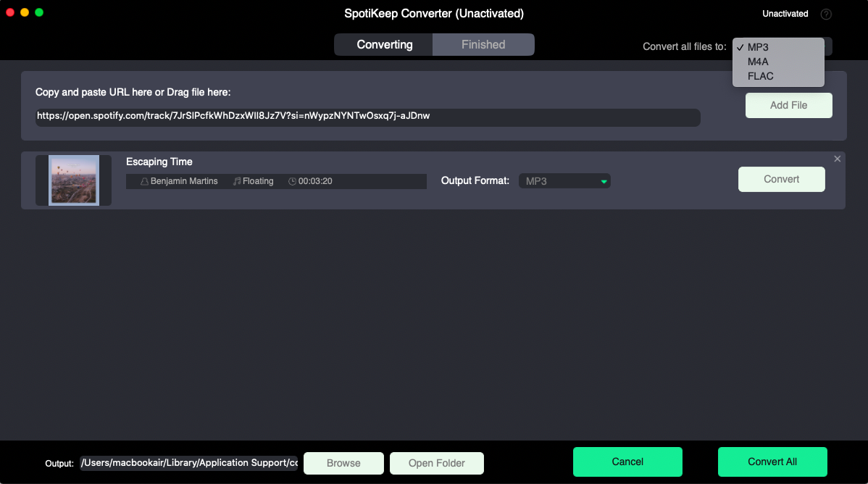This screenshot has width=868, height=484.
Task: Click the Open Folder button
Action: [436, 463]
